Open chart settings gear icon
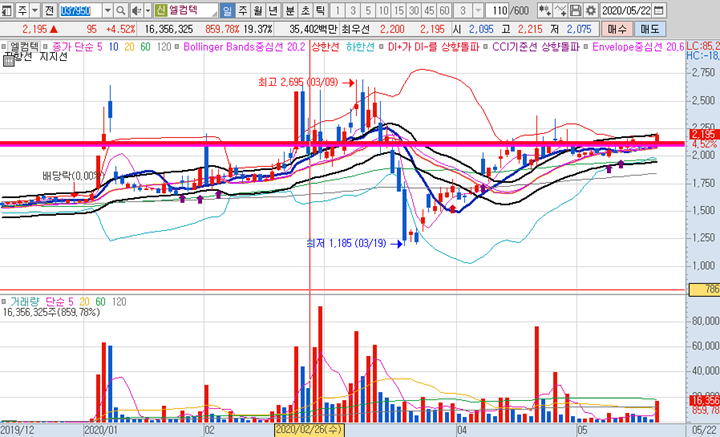The image size is (720, 437). [591, 10]
